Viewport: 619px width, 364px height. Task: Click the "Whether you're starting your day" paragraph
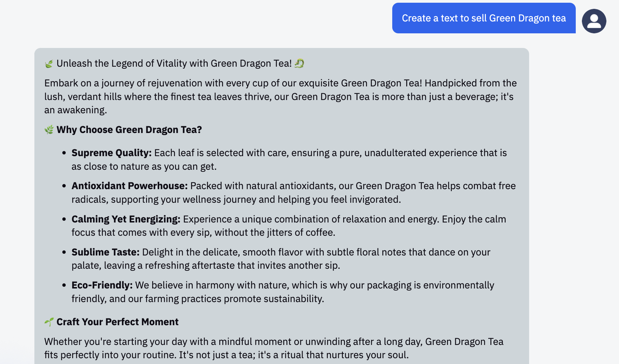(x=272, y=348)
